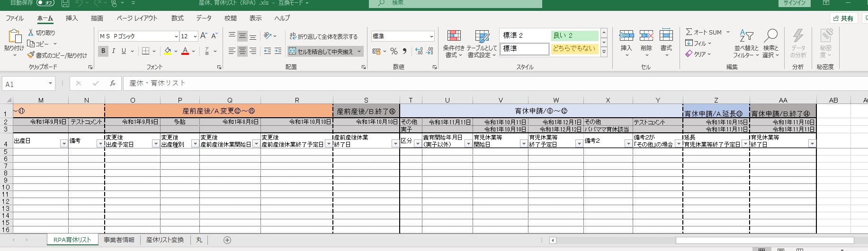Click the percent style icon

(x=394, y=51)
